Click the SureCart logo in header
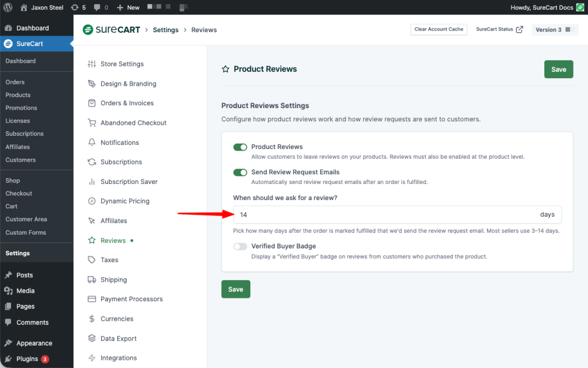The image size is (588, 368). [111, 30]
